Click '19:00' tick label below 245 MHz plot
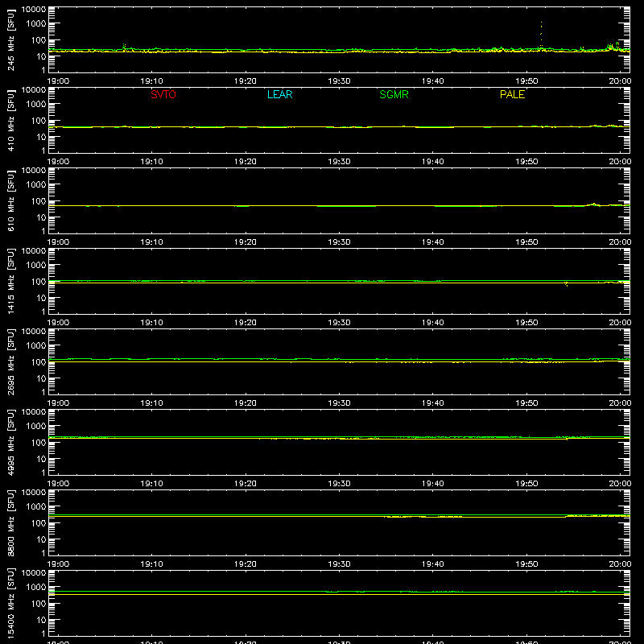Screen dimensions: 644x644 pyautogui.click(x=58, y=81)
